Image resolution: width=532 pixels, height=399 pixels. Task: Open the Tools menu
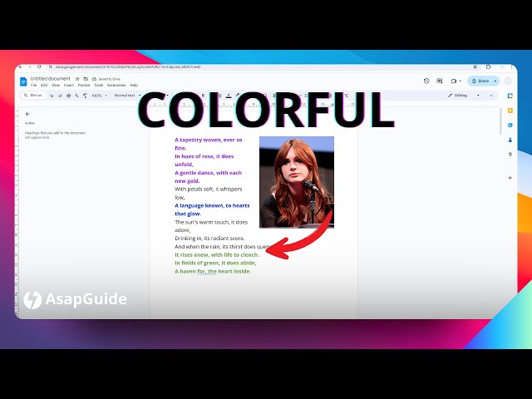pyautogui.click(x=99, y=85)
